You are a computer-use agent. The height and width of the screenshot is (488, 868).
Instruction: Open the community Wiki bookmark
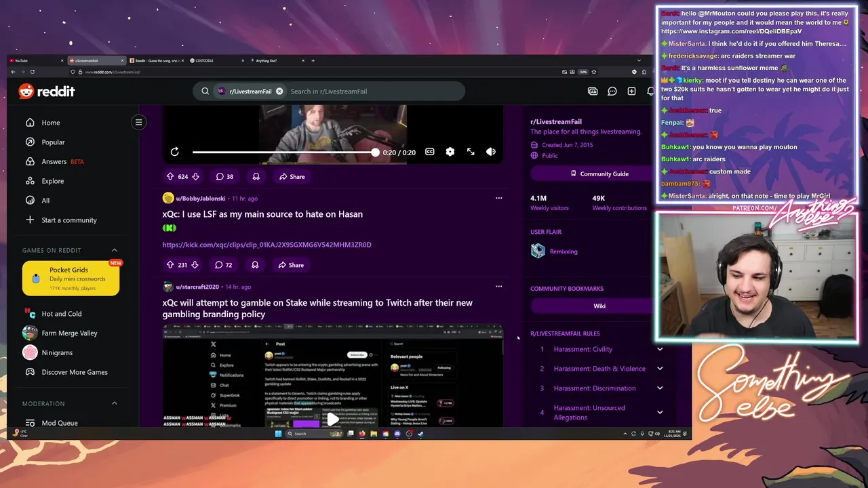click(599, 306)
